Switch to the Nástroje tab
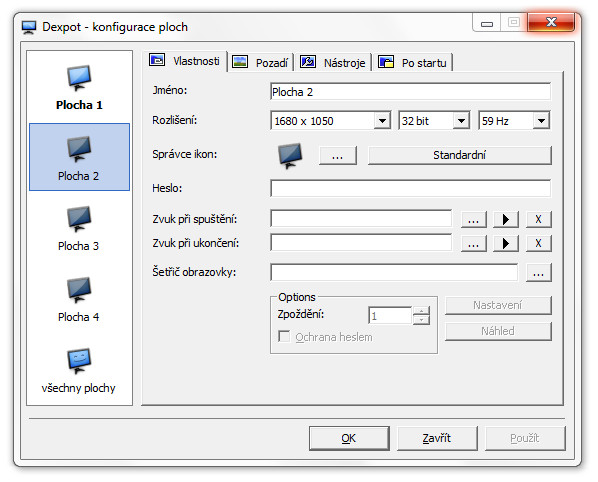 333,63
